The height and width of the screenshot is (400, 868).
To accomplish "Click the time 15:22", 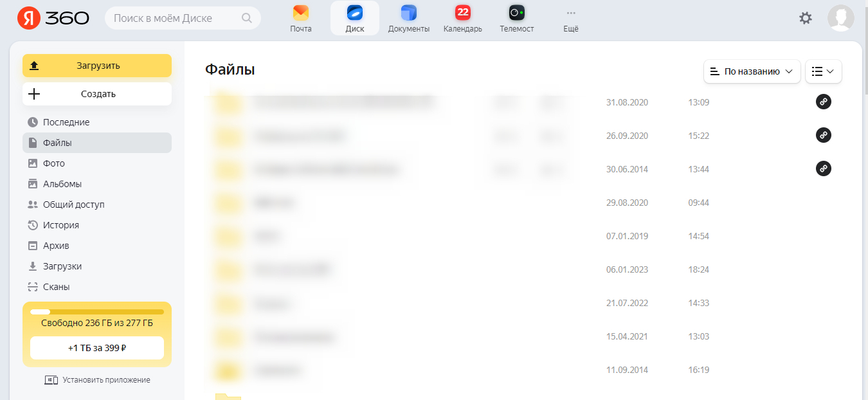I will [x=698, y=136].
